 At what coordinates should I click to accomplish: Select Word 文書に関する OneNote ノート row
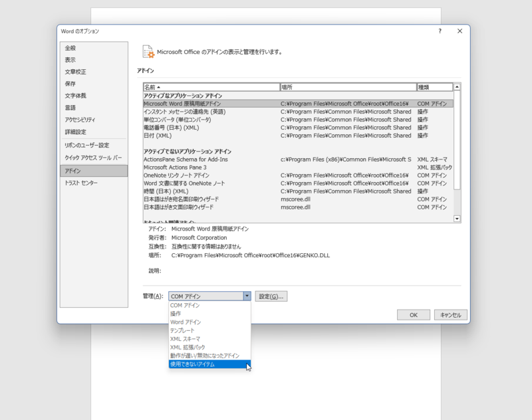click(x=298, y=183)
